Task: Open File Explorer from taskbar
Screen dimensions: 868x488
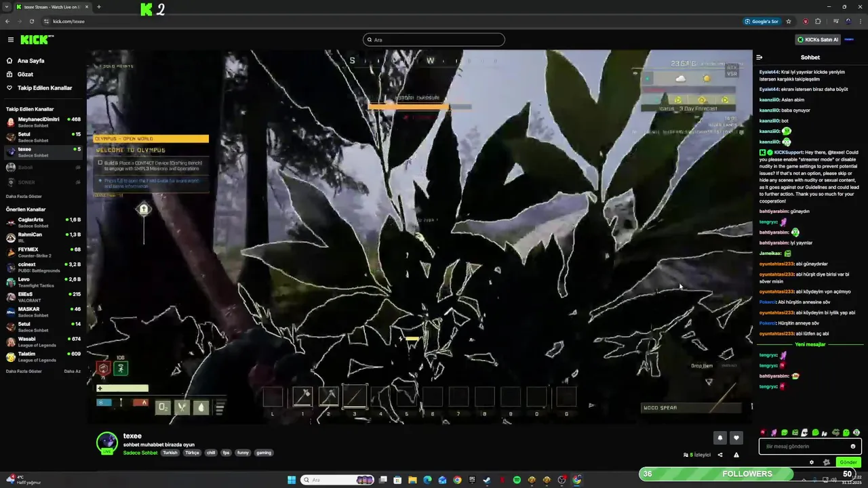Action: [412, 480]
